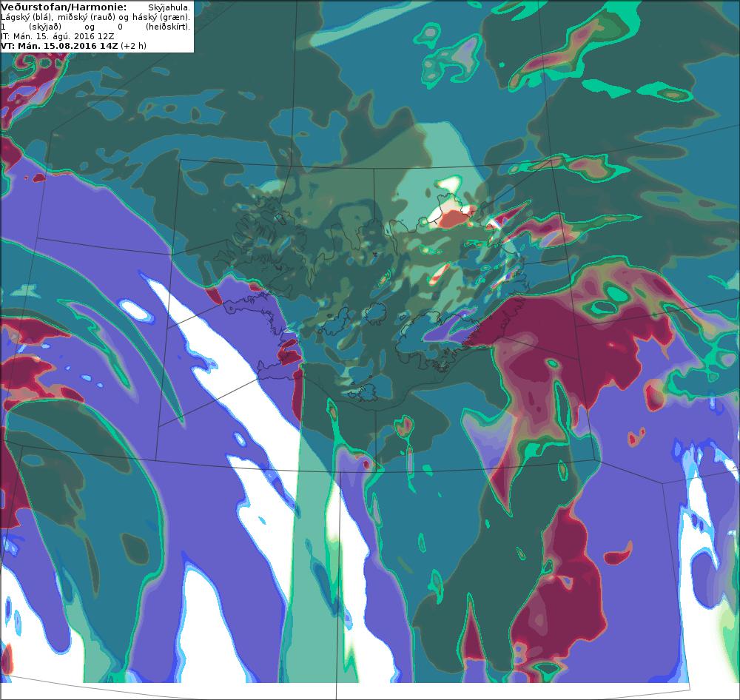This screenshot has height=700, width=740.
Task: Click the "Lágský (blá)" legend text
Action: click(25, 18)
